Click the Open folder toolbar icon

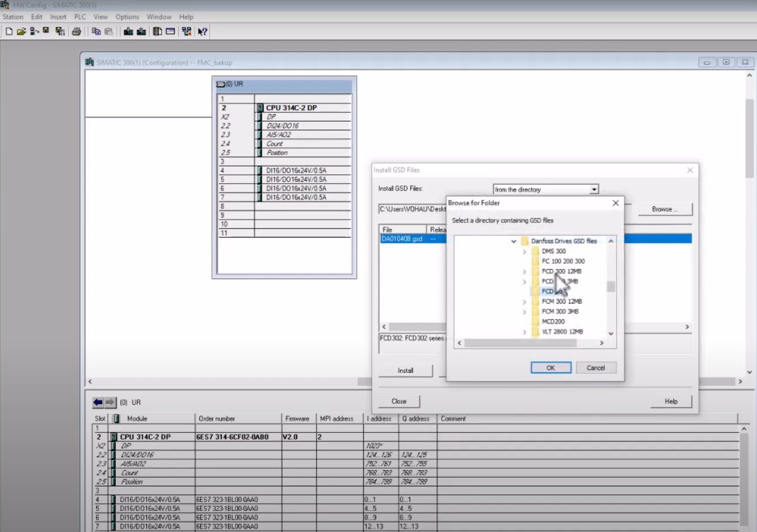pos(21,32)
